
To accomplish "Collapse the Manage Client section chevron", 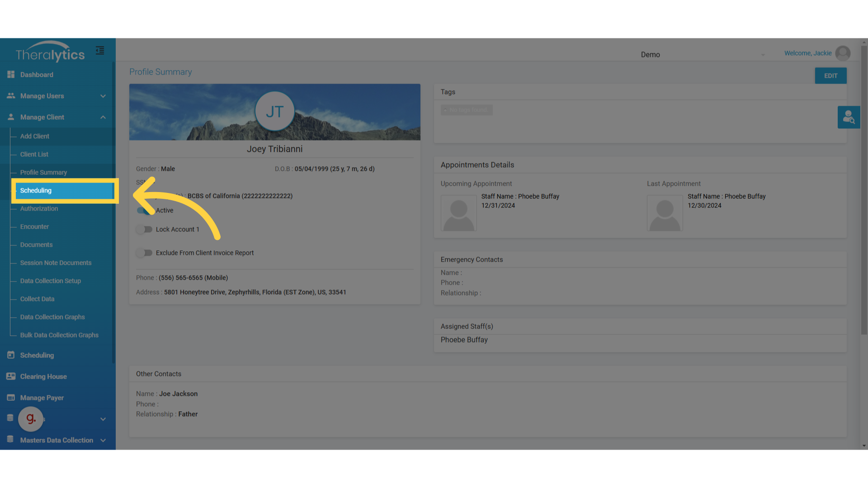I will coord(103,117).
